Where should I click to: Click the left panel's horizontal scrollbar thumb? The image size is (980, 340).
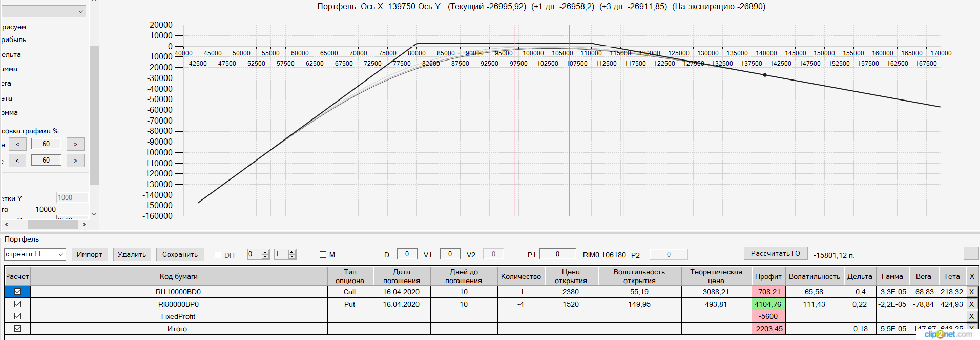pyautogui.click(x=53, y=225)
